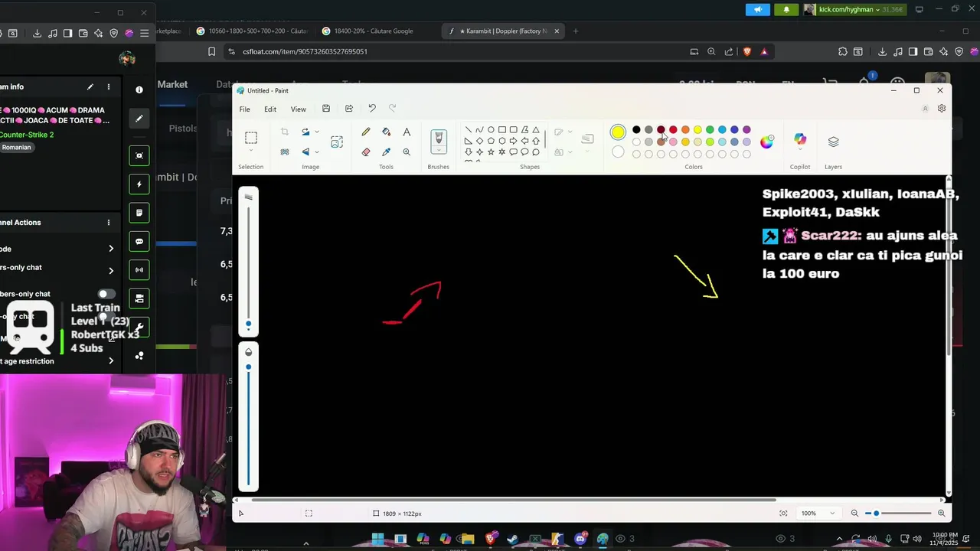This screenshot has height=551, width=980.
Task: Click the zoom in plus in Paint
Action: click(942, 514)
